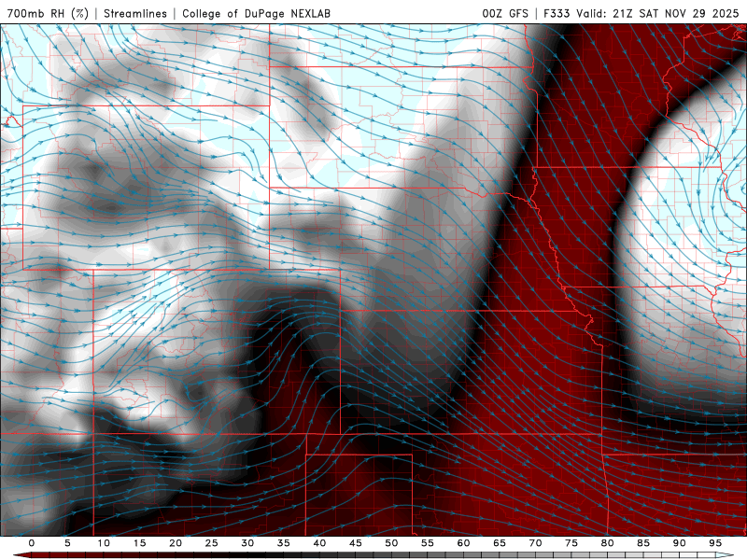
Task: Choose the "70" color bar value
Action: click(x=535, y=543)
